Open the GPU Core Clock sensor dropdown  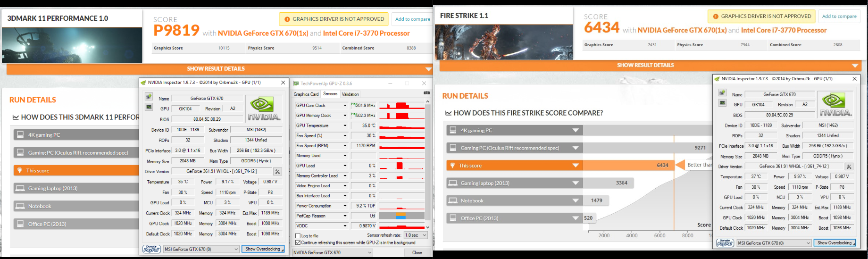pyautogui.click(x=345, y=106)
